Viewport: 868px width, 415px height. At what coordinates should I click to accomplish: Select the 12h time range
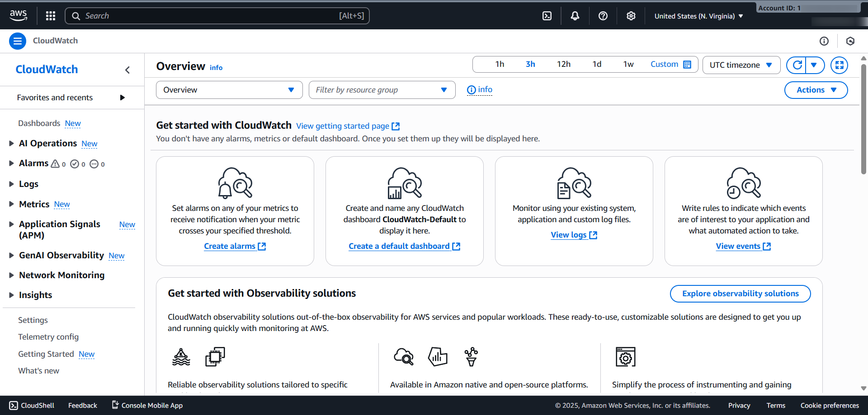tap(564, 64)
